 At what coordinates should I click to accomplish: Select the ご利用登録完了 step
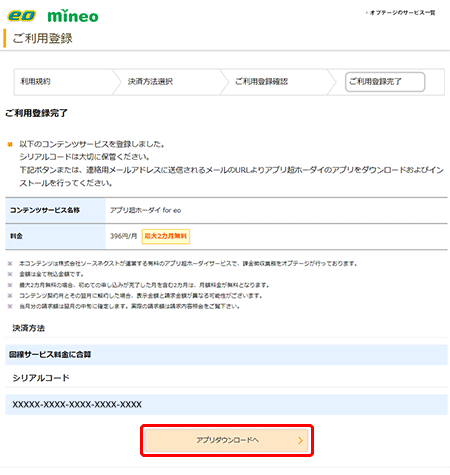[385, 82]
